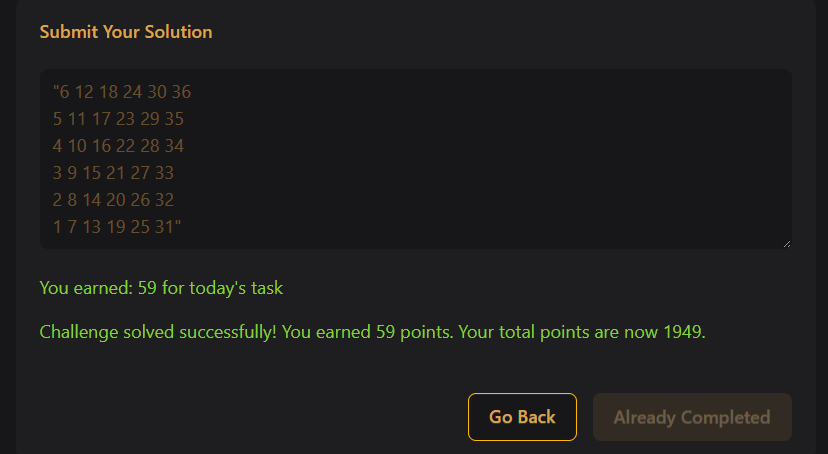Image resolution: width=828 pixels, height=454 pixels.
Task: Click the Challenge solved successfully message
Action: pos(372,332)
